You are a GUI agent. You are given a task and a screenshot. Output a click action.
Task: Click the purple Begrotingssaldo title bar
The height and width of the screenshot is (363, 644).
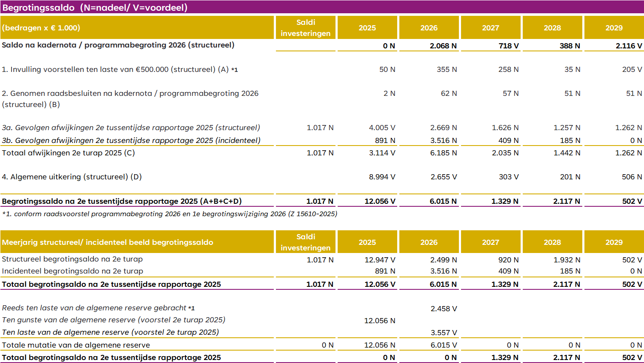point(321,8)
